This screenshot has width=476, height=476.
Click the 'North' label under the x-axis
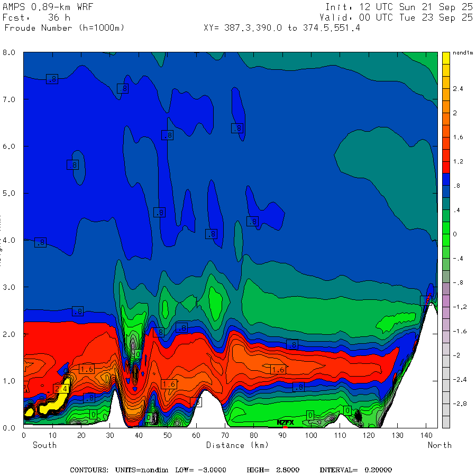point(440,445)
